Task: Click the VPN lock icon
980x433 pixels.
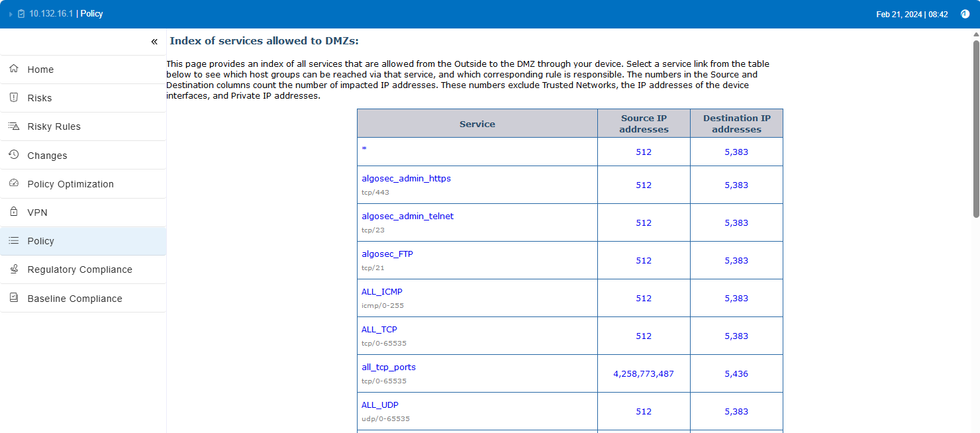Action: pos(14,213)
